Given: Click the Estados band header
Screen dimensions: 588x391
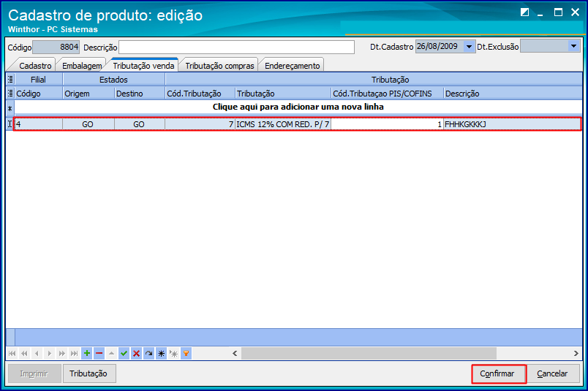Looking at the screenshot, I should click(113, 80).
